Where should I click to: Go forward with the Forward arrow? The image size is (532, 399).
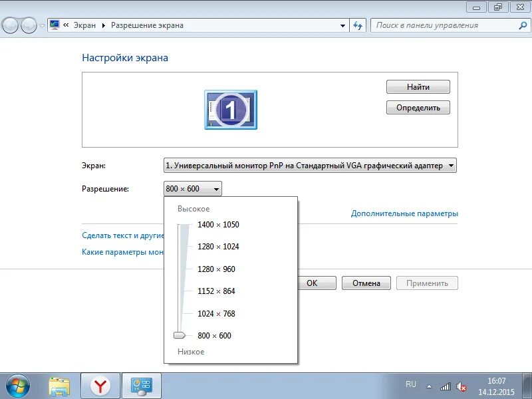tap(29, 25)
